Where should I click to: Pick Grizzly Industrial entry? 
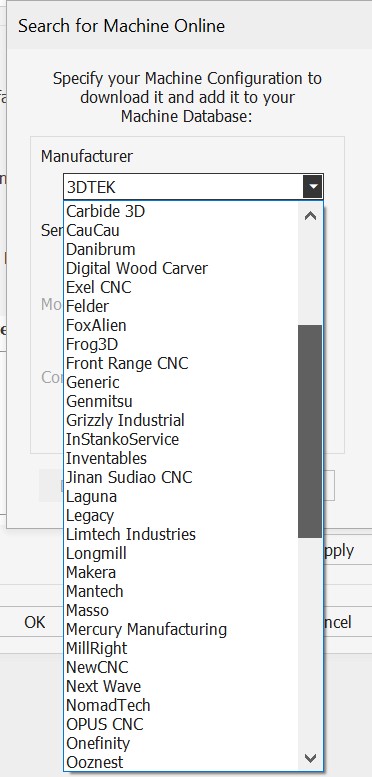[182, 420]
